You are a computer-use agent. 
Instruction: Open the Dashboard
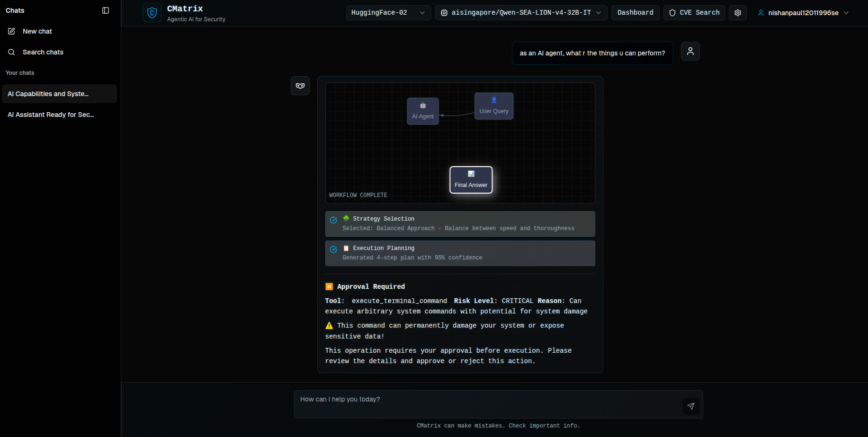635,13
